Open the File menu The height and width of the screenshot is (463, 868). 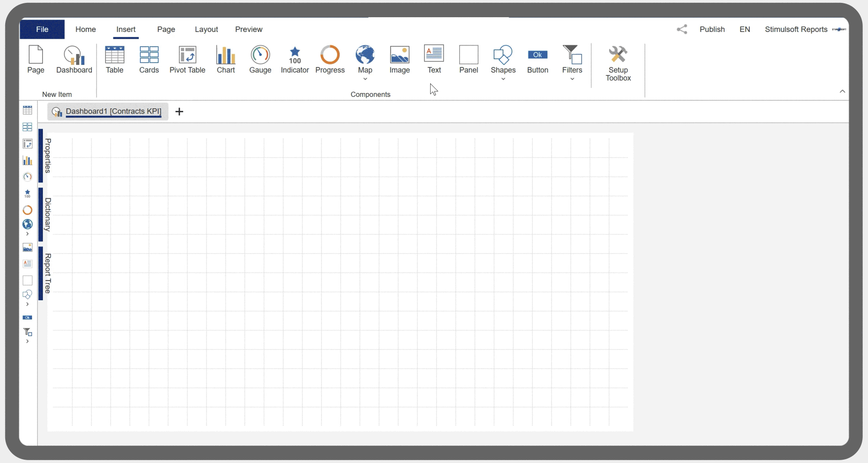(x=42, y=30)
